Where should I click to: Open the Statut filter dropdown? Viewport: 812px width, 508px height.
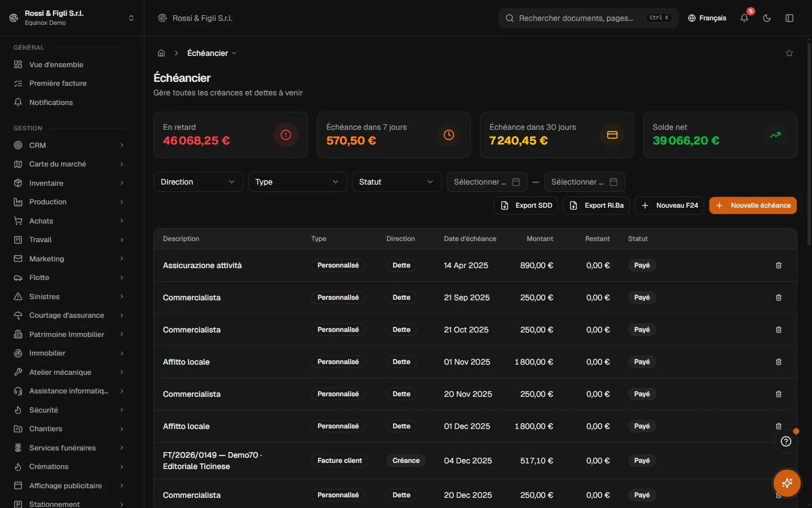click(397, 182)
